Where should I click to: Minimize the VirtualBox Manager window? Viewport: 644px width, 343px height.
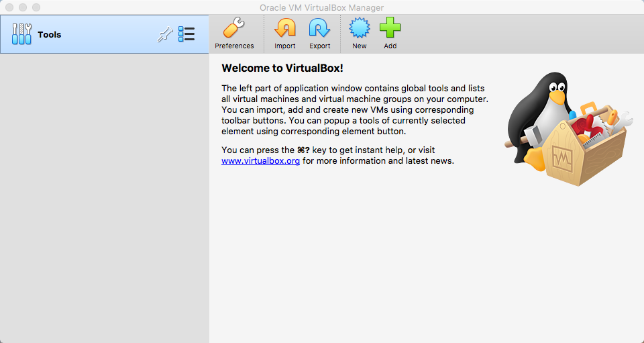pyautogui.click(x=23, y=7)
